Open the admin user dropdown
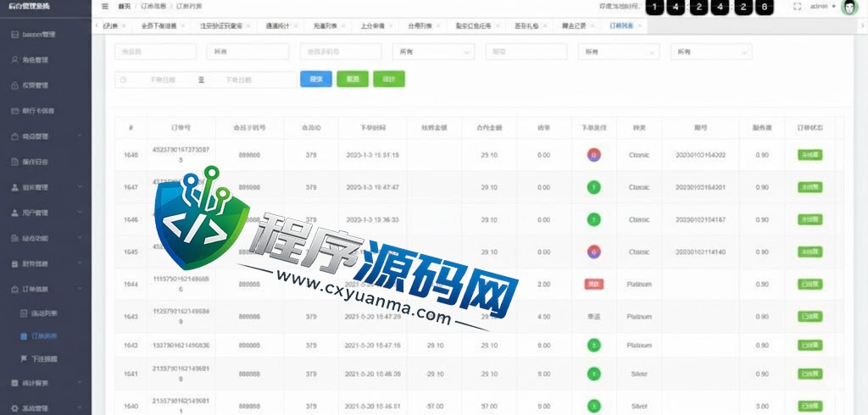The image size is (868, 415). click(x=822, y=7)
